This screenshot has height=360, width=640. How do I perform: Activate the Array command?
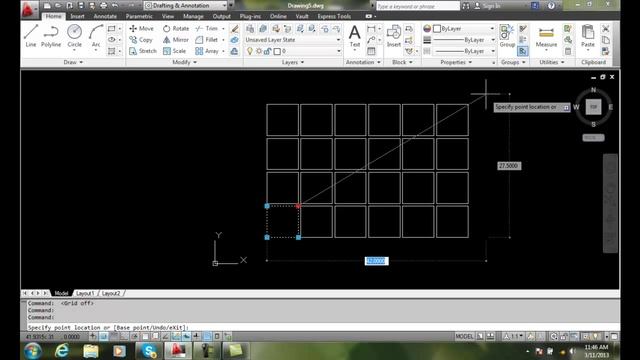click(x=207, y=51)
